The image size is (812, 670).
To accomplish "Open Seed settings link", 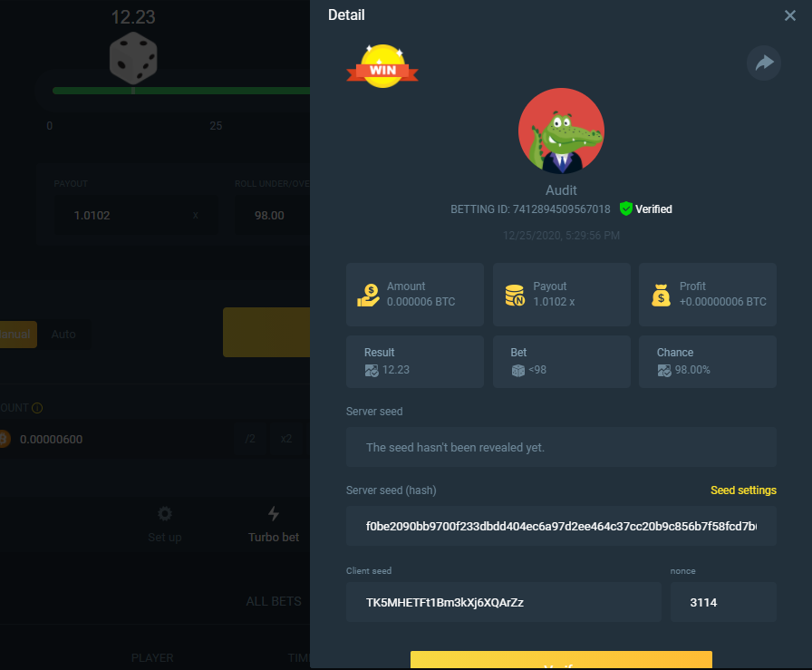I will [743, 490].
